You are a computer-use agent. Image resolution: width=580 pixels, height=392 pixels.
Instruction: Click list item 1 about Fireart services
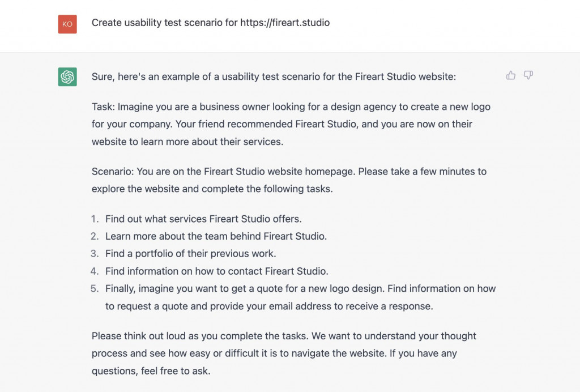203,218
